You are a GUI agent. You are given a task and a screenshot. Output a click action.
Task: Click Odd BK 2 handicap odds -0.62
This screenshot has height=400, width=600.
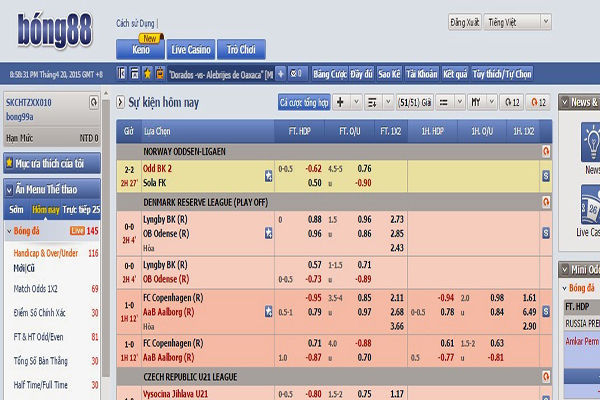(313, 169)
